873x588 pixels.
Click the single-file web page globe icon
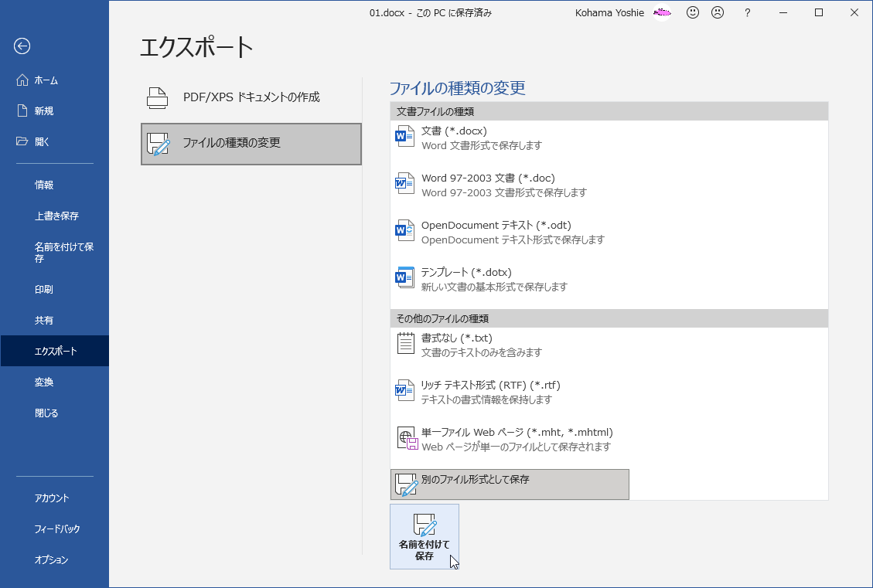408,438
